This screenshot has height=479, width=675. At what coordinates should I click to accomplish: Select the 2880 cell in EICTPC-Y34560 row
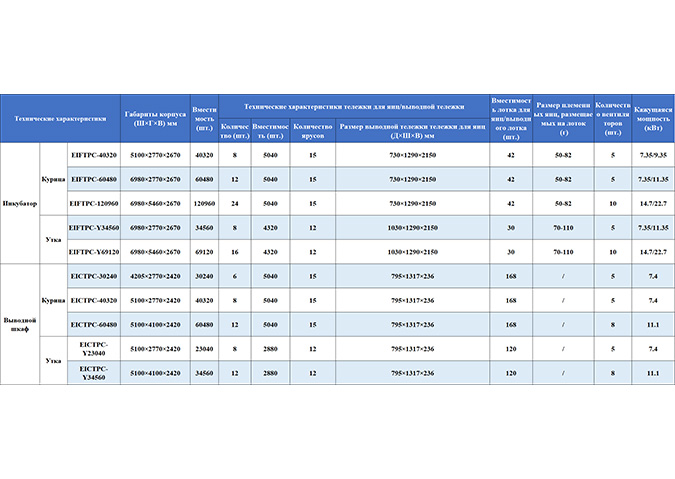tap(270, 373)
